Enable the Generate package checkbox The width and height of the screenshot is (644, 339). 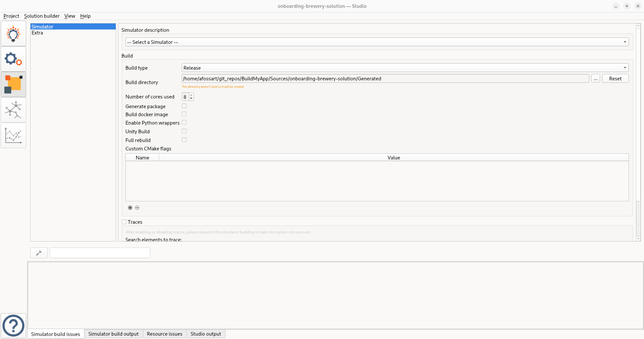(184, 106)
